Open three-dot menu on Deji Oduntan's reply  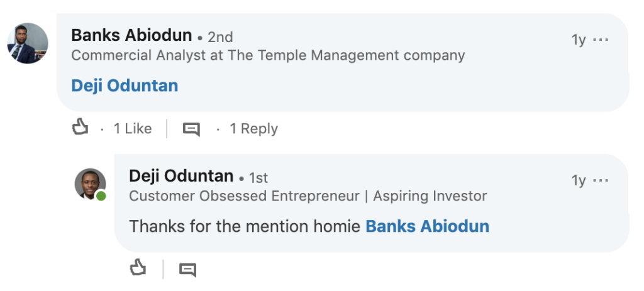coord(601,180)
